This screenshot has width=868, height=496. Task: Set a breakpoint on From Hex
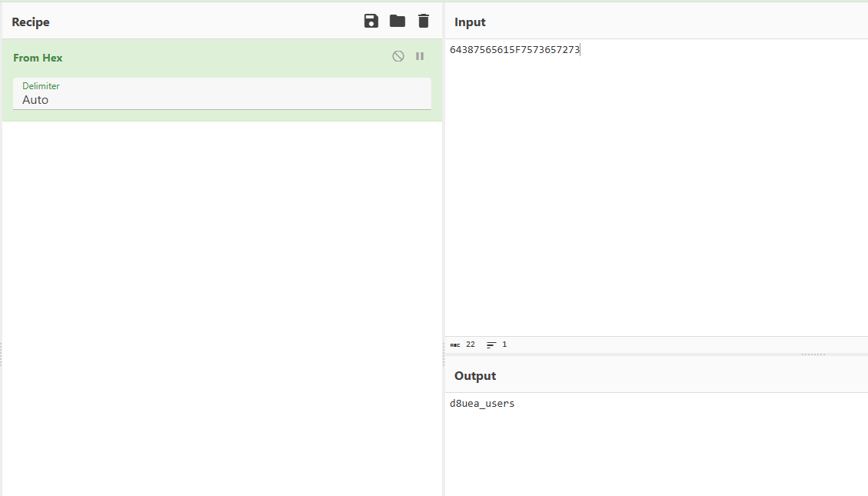420,56
